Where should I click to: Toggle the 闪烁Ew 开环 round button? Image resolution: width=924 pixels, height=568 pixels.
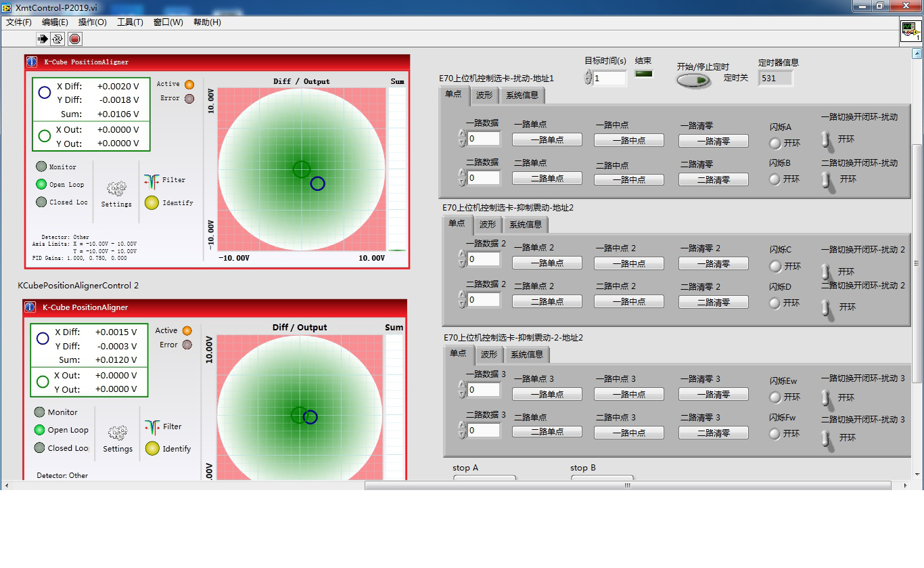point(775,397)
